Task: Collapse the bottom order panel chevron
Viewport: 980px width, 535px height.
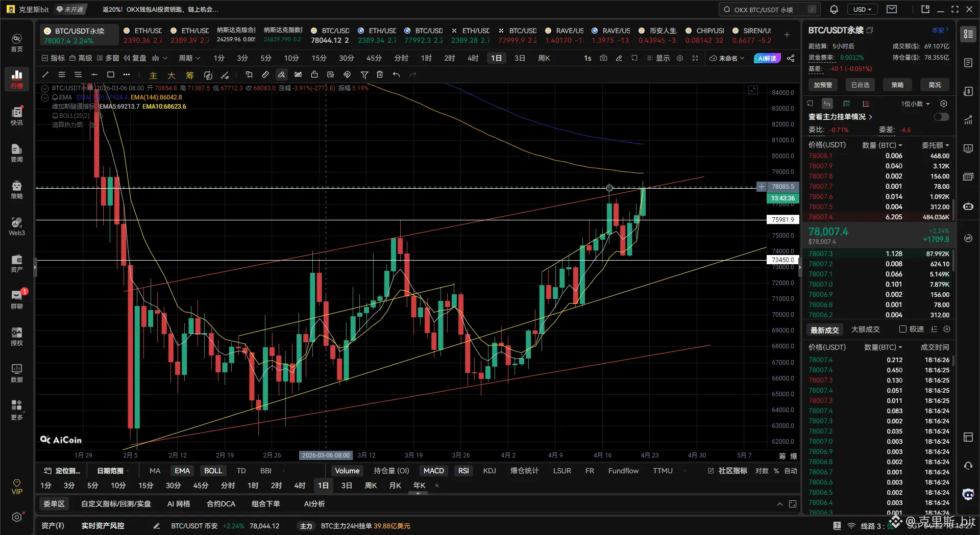Action: pyautogui.click(x=779, y=504)
